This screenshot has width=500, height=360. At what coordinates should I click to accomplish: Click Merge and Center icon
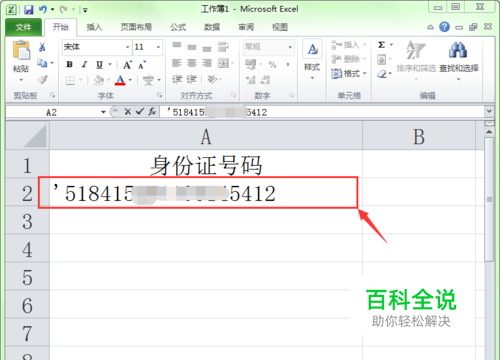223,63
